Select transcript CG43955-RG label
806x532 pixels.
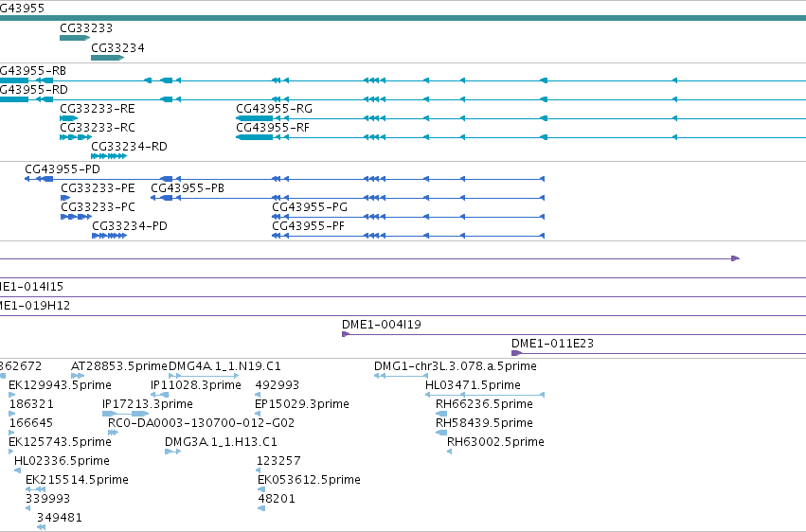point(274,109)
